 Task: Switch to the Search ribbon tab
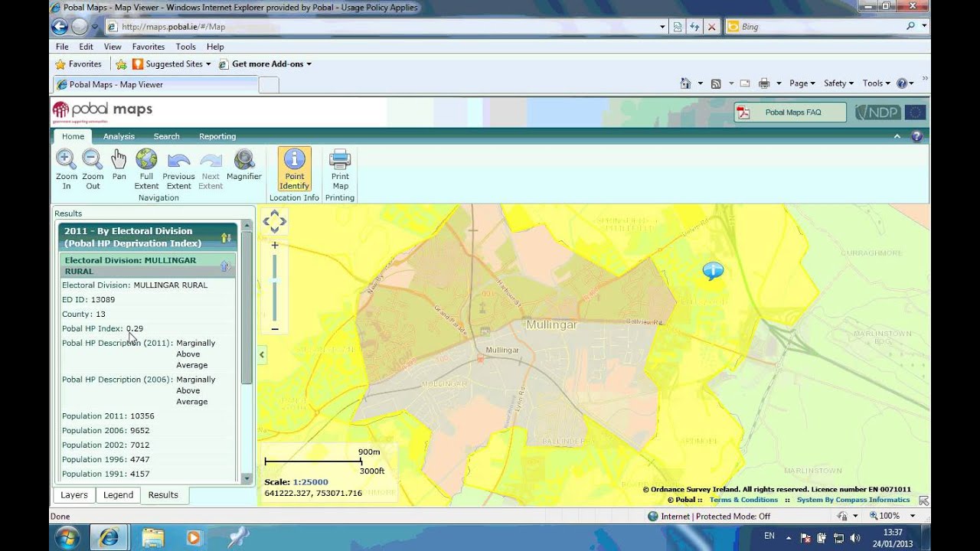pos(166,136)
